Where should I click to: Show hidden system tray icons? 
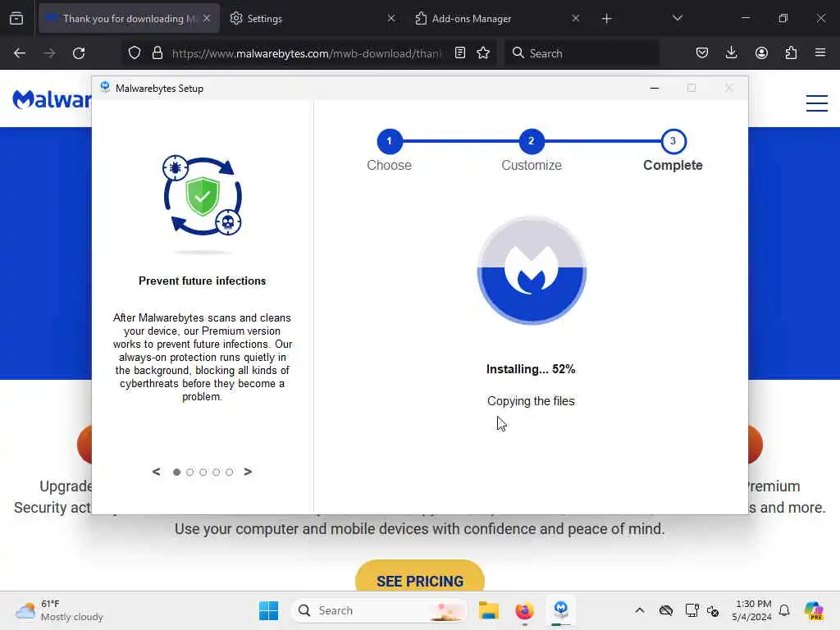(x=639, y=610)
